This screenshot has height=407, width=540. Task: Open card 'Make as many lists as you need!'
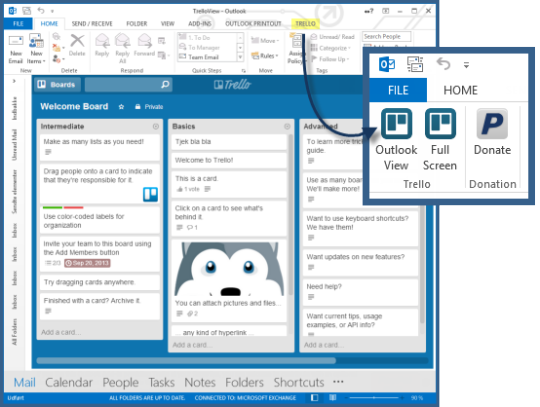[100, 147]
